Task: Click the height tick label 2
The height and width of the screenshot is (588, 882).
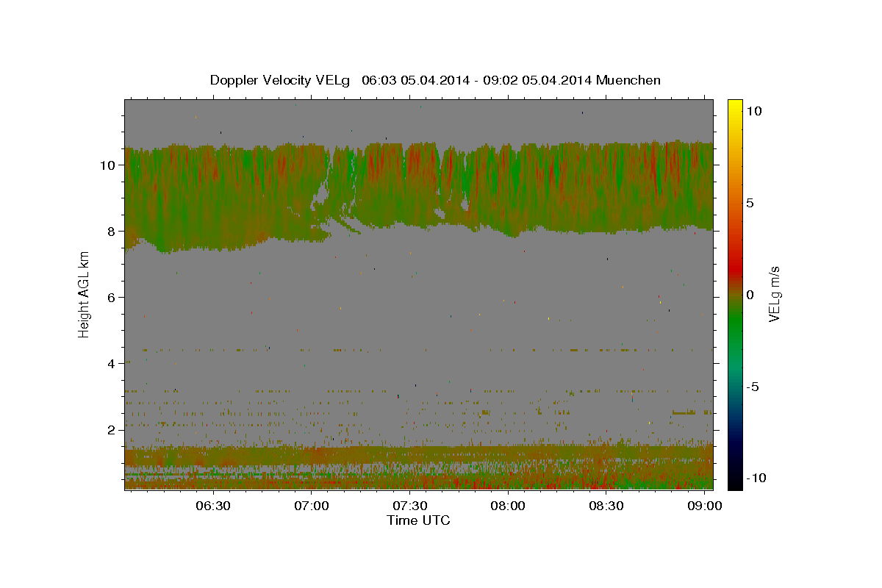Action: click(x=112, y=430)
